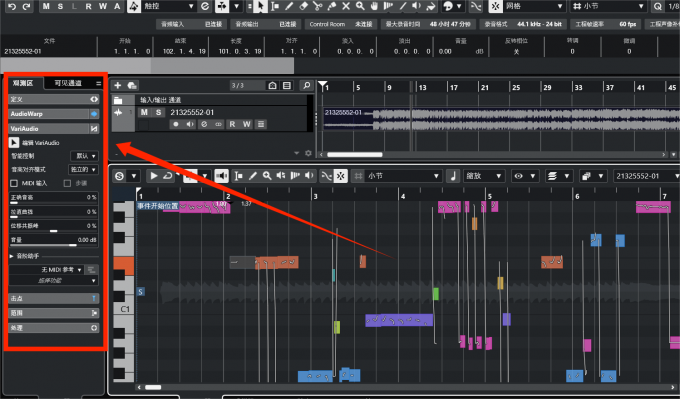680x399 pixels.
Task: Open the 击点 inspector section
Action: click(54, 298)
